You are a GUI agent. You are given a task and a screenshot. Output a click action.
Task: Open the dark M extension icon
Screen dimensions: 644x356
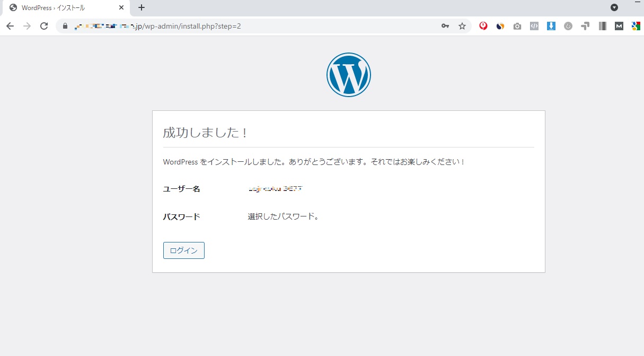[619, 26]
